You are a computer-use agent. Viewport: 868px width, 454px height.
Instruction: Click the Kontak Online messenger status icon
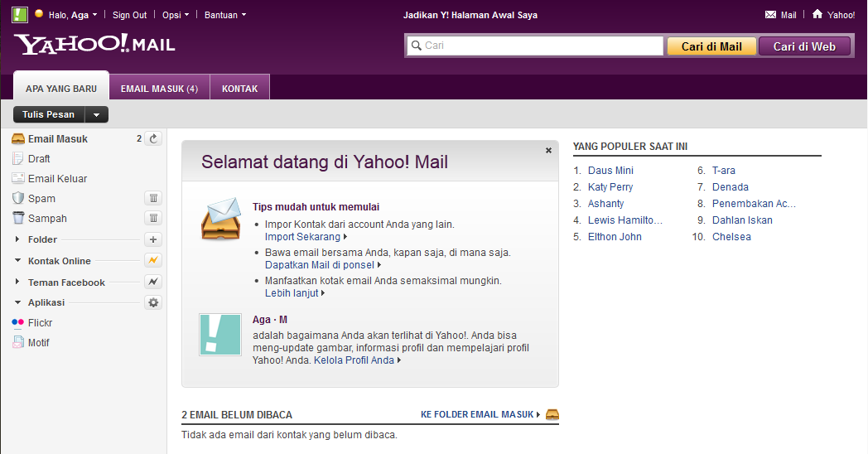(153, 260)
